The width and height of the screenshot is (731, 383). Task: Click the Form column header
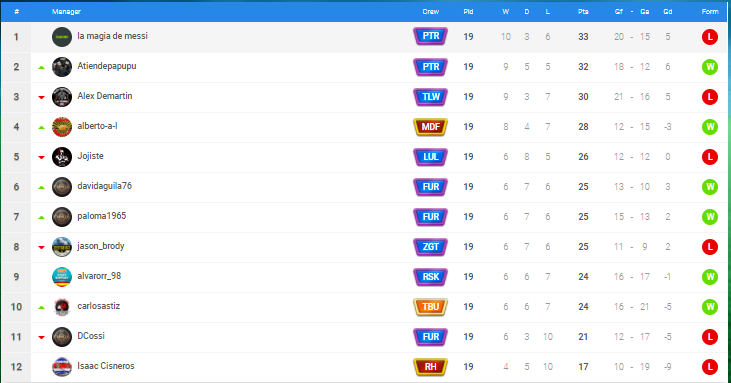710,12
